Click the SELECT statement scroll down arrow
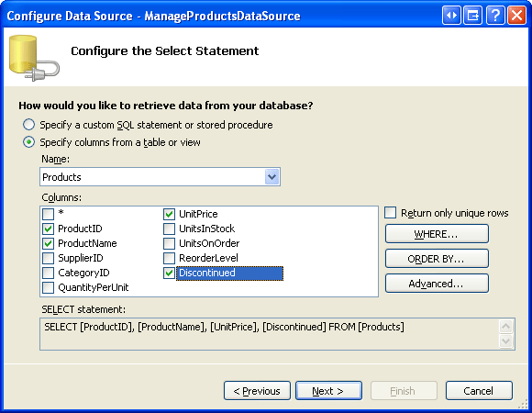Viewport: 532px width, 413px height. [x=506, y=341]
